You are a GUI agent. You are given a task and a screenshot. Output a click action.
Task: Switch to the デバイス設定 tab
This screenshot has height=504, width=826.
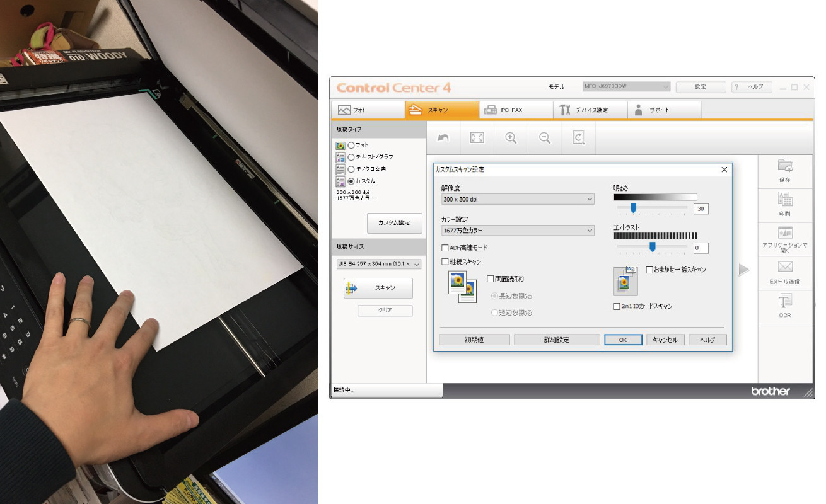pos(590,110)
